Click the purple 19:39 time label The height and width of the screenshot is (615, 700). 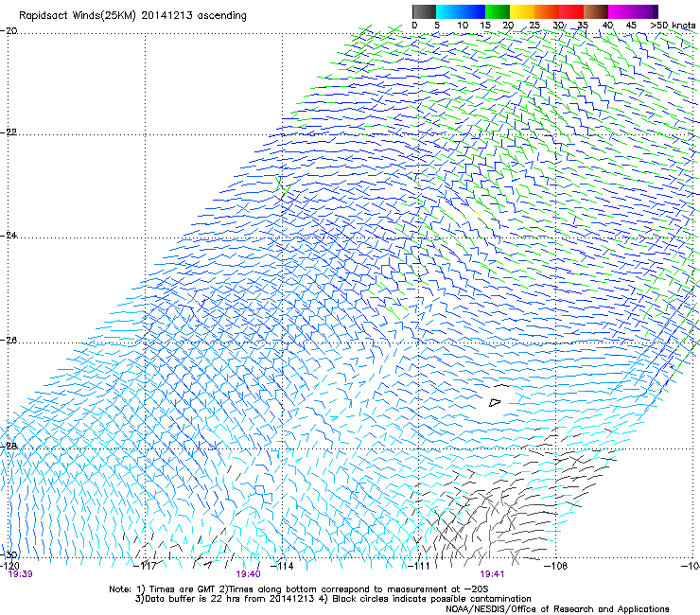21,574
